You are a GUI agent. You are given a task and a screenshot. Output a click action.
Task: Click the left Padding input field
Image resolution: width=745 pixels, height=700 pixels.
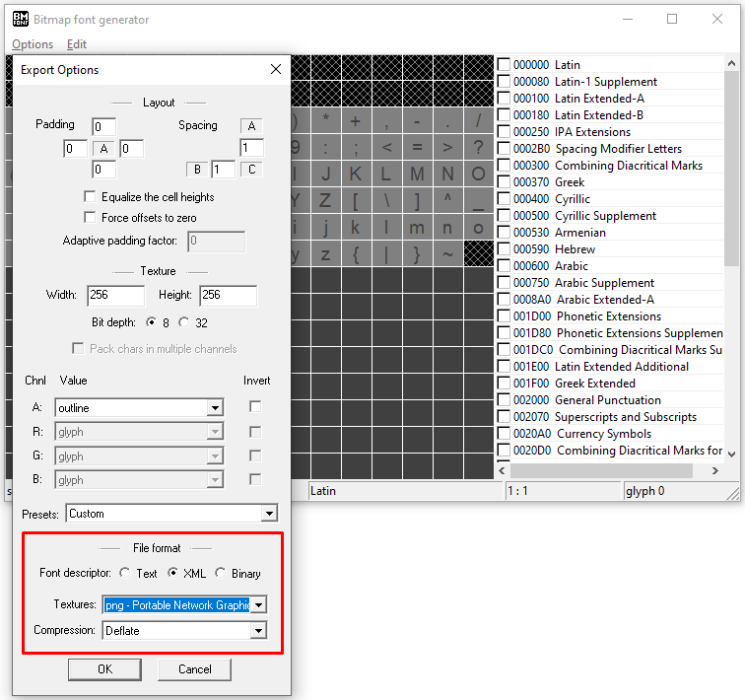[x=76, y=148]
